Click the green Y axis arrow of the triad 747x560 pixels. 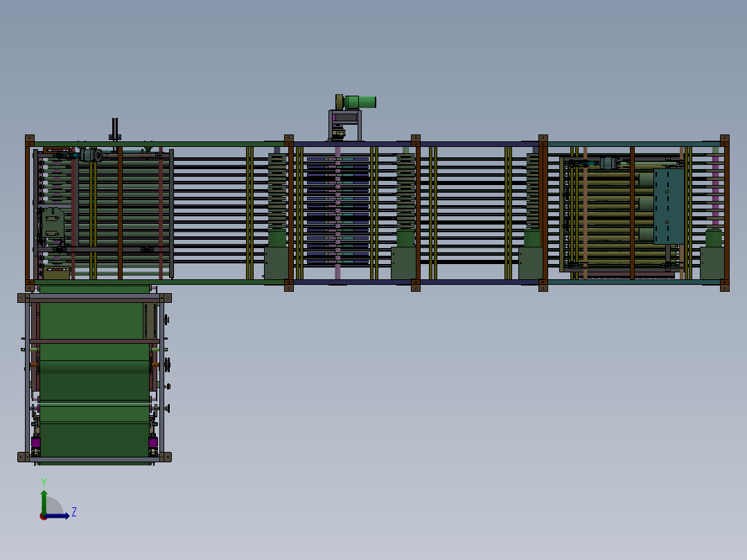tap(44, 502)
